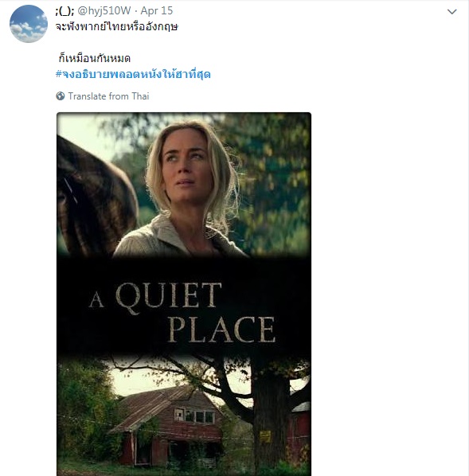This screenshot has width=469, height=476.
Task: Open the @hyj510W profile handle
Action: [104, 10]
